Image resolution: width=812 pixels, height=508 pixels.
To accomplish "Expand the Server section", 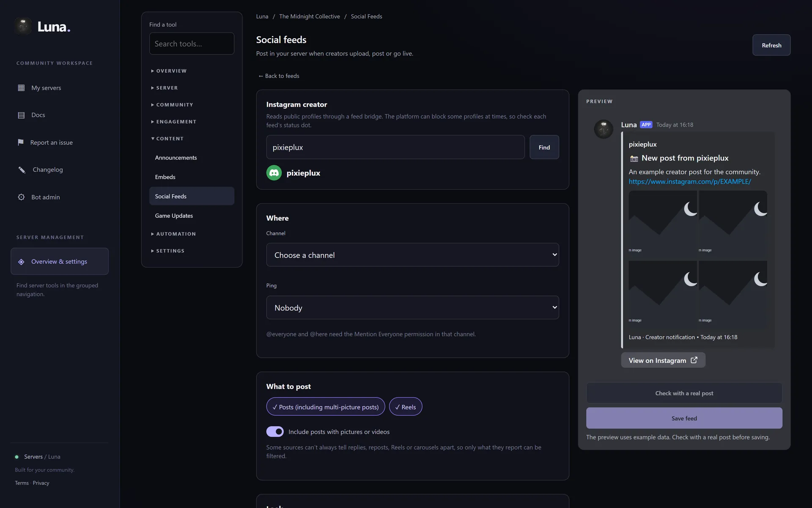I will click(165, 88).
